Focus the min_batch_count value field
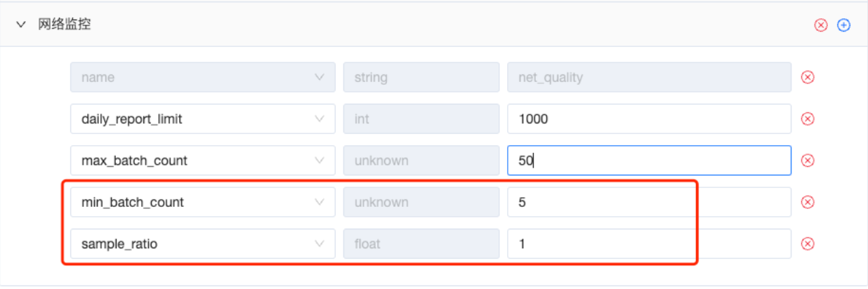 point(649,202)
